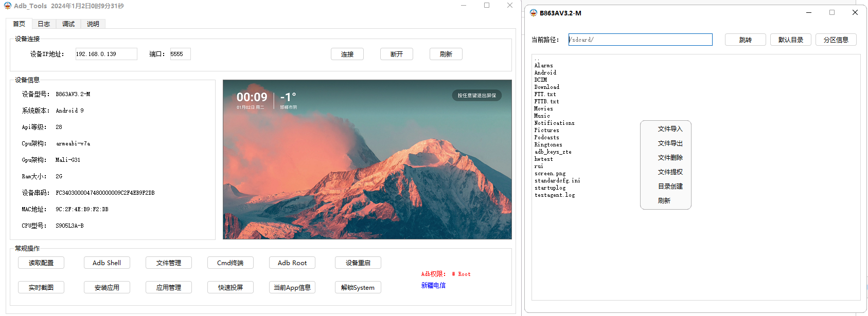The height and width of the screenshot is (316, 868).
Task: Click the 当前App信息 button
Action: [x=292, y=287]
